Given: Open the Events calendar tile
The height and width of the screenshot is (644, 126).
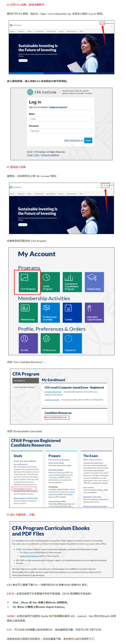Looking at the screenshot, I should pos(72,312).
